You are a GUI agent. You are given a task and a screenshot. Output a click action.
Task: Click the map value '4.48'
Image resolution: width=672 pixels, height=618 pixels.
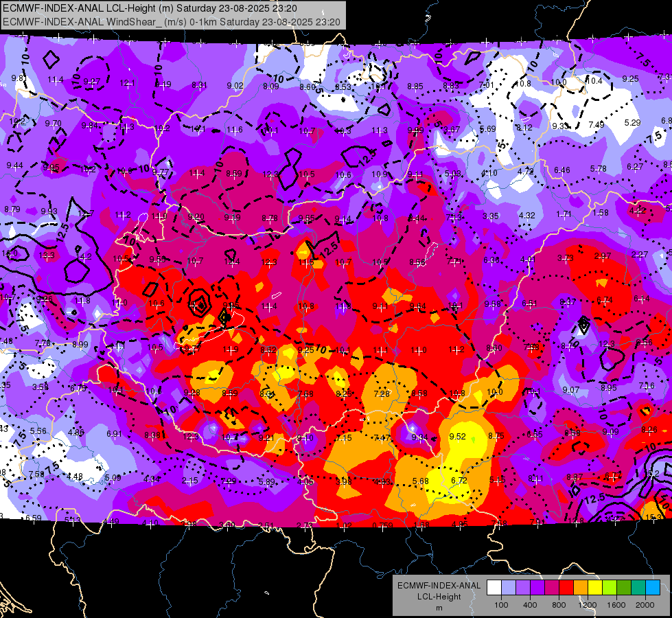coord(75,477)
